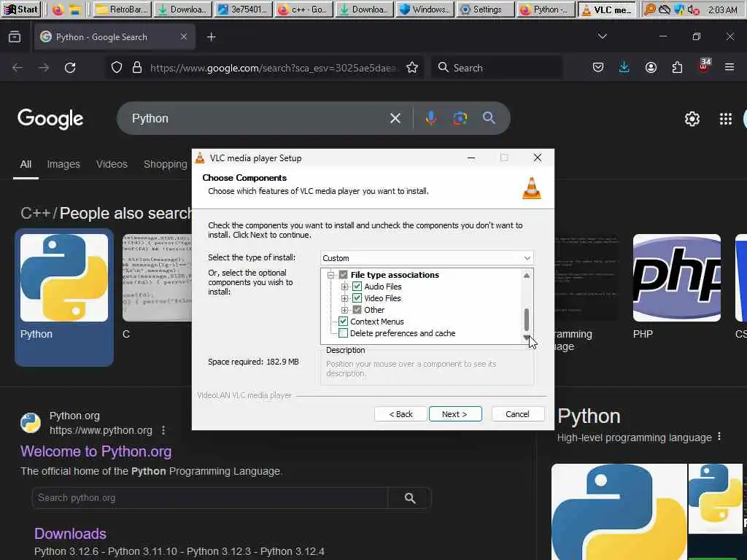Toggle the Other file types checkbox
Image resolution: width=747 pixels, height=560 pixels.
[357, 310]
